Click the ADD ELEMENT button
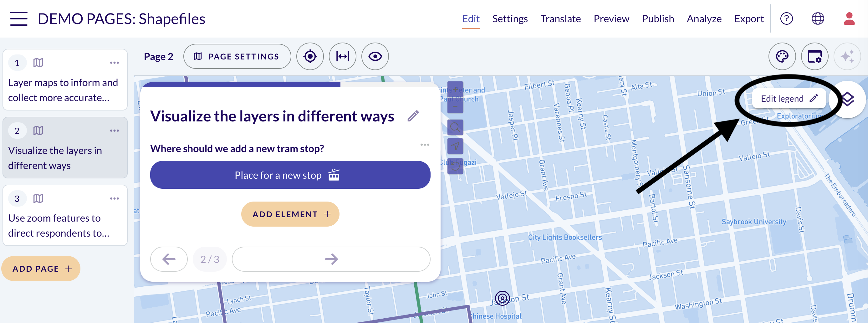The height and width of the screenshot is (323, 868). (290, 214)
